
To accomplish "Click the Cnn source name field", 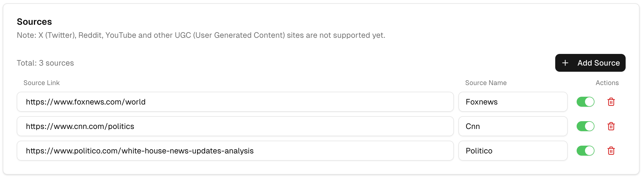I will click(513, 126).
